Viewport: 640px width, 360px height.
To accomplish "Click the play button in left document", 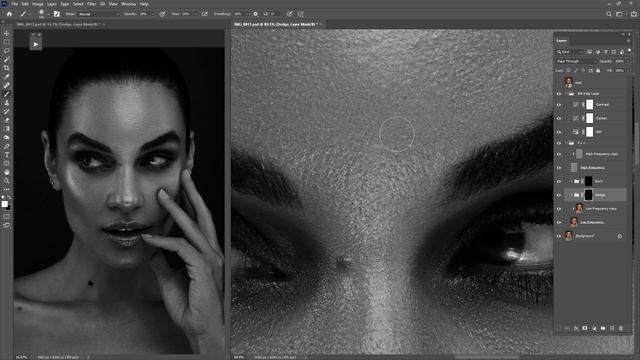I will click(36, 44).
